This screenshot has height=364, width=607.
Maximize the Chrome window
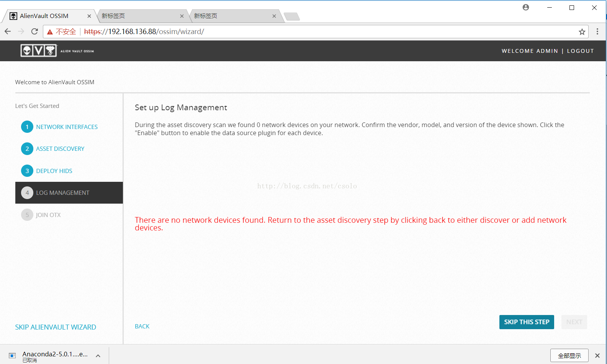tap(572, 7)
